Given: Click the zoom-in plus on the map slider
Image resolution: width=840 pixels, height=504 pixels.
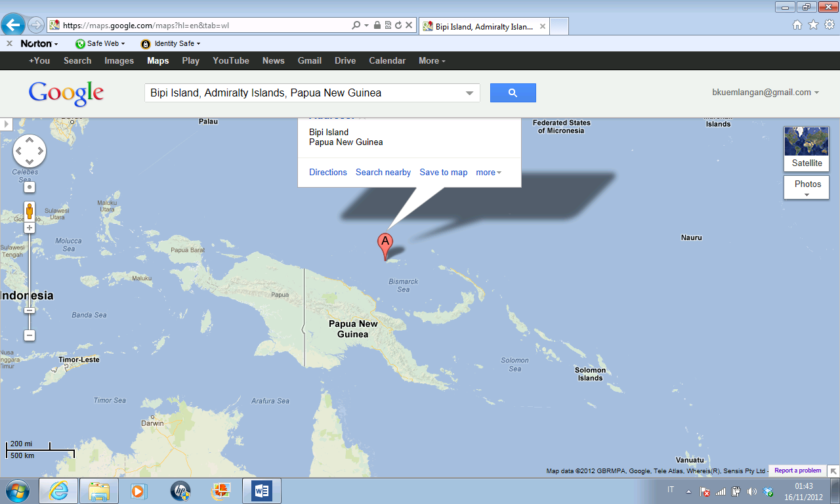Looking at the screenshot, I should coord(30,227).
